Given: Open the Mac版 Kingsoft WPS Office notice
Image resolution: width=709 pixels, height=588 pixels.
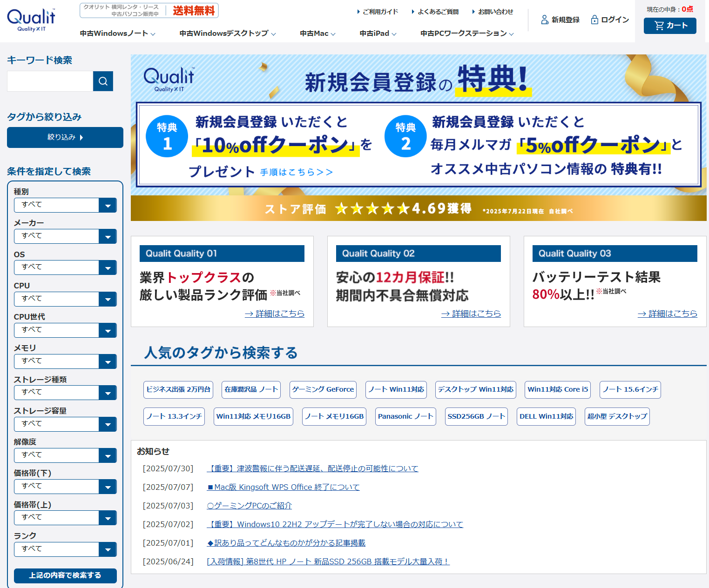Looking at the screenshot, I should pyautogui.click(x=283, y=487).
